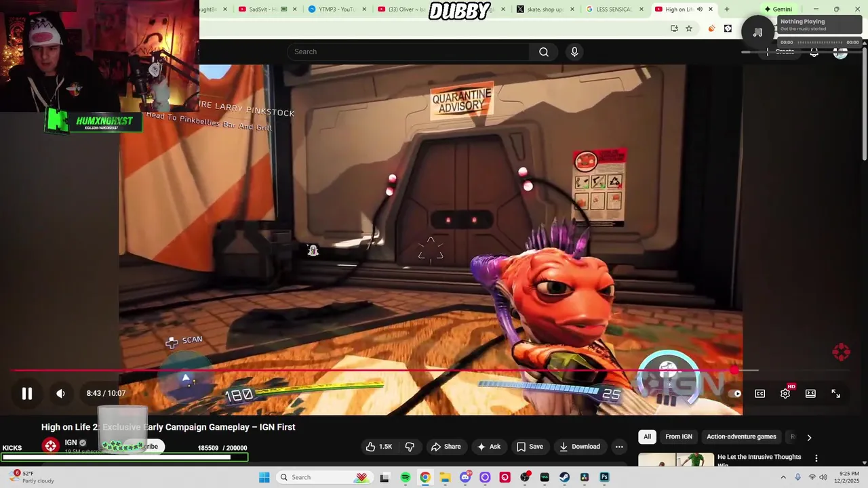Like the video with thumbs up
Screen dimensions: 868x488
coord(379,447)
